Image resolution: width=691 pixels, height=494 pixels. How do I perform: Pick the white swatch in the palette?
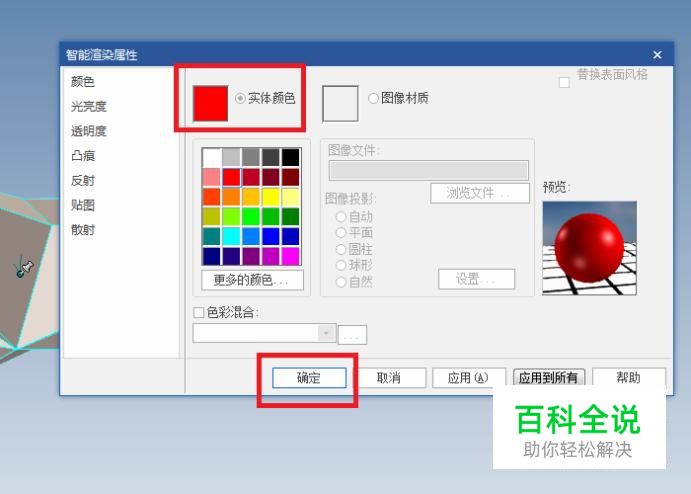[x=212, y=157]
